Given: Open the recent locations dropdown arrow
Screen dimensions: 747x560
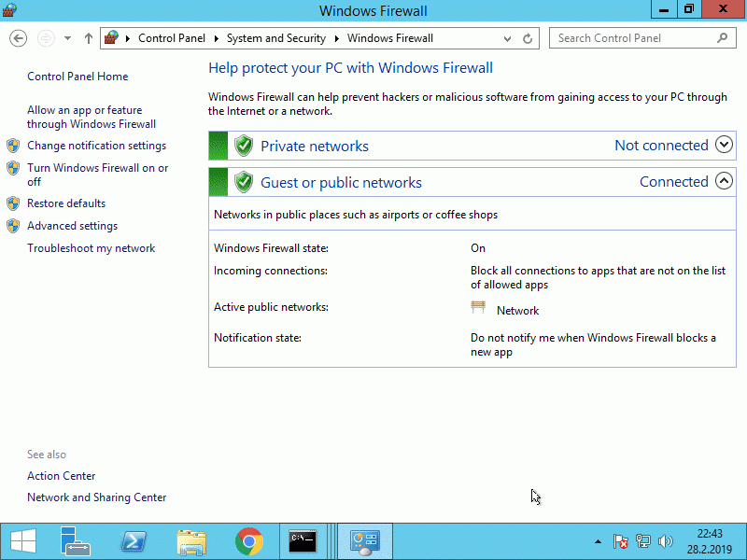Looking at the screenshot, I should [x=67, y=38].
